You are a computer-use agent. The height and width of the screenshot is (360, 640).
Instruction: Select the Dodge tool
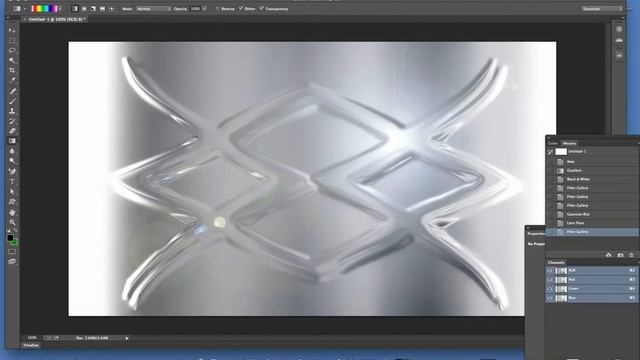coord(12,161)
